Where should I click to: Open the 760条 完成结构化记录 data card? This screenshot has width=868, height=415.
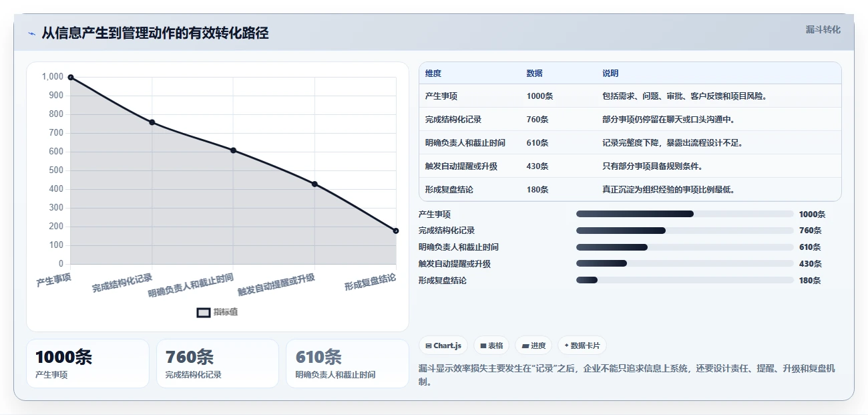pyautogui.click(x=218, y=364)
